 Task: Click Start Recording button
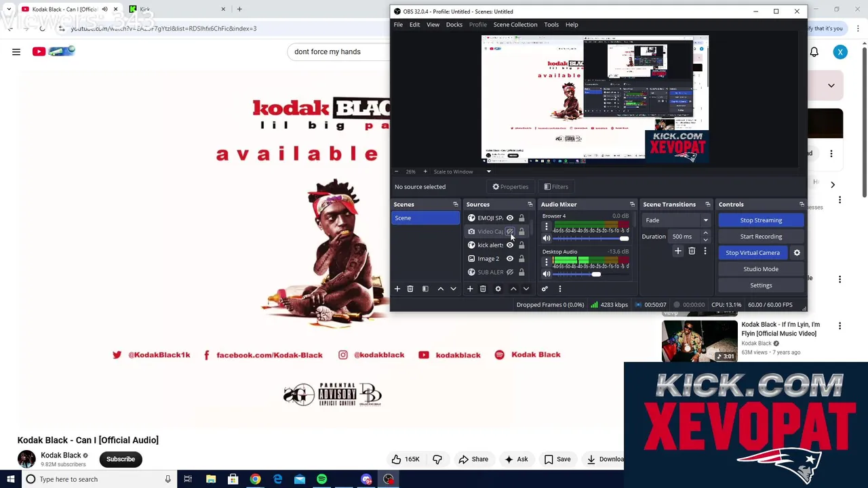click(x=761, y=237)
